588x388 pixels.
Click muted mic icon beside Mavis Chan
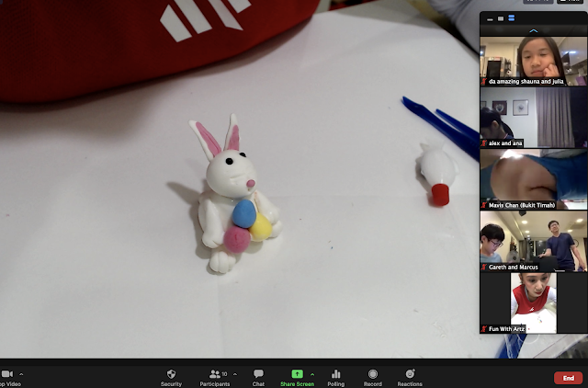click(484, 205)
